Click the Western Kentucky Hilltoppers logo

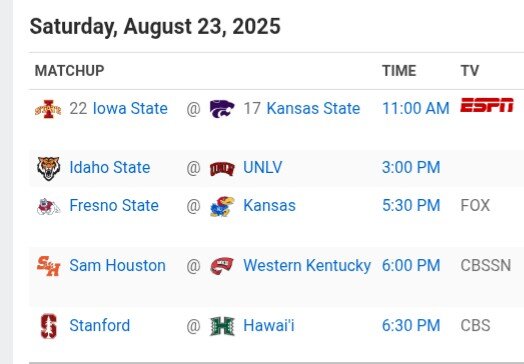click(x=222, y=266)
